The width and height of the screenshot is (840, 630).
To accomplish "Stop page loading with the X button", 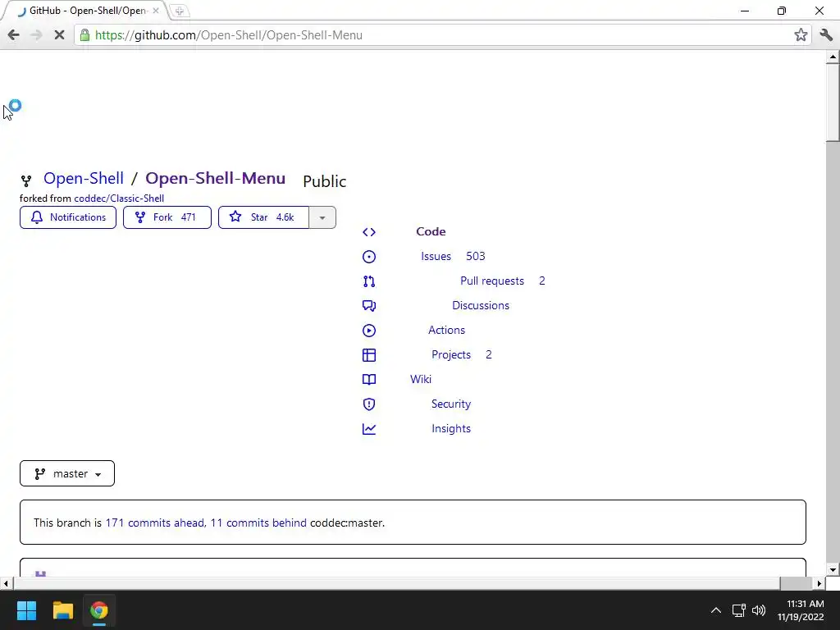I will [59, 35].
